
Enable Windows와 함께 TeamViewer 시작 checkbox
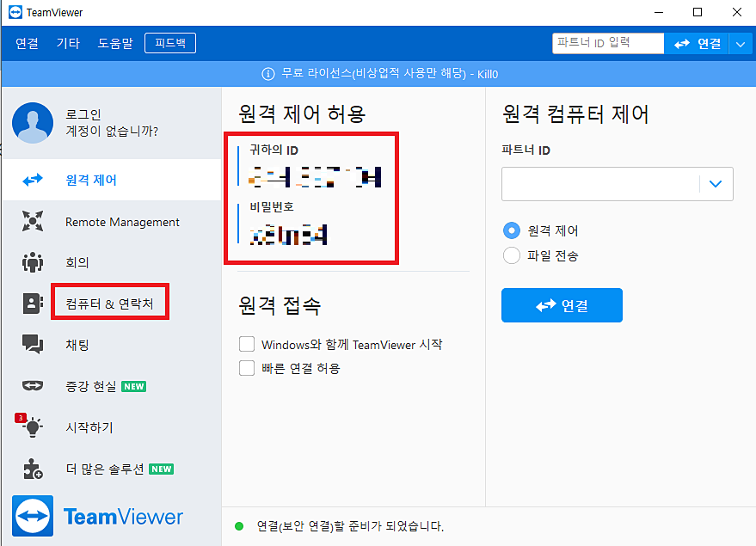coord(247,344)
